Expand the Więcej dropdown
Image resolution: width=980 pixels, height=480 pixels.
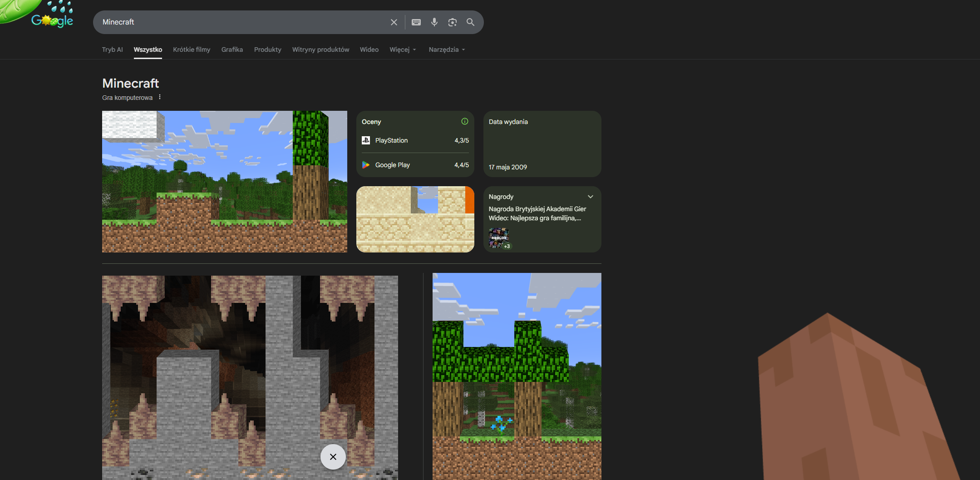click(x=402, y=49)
